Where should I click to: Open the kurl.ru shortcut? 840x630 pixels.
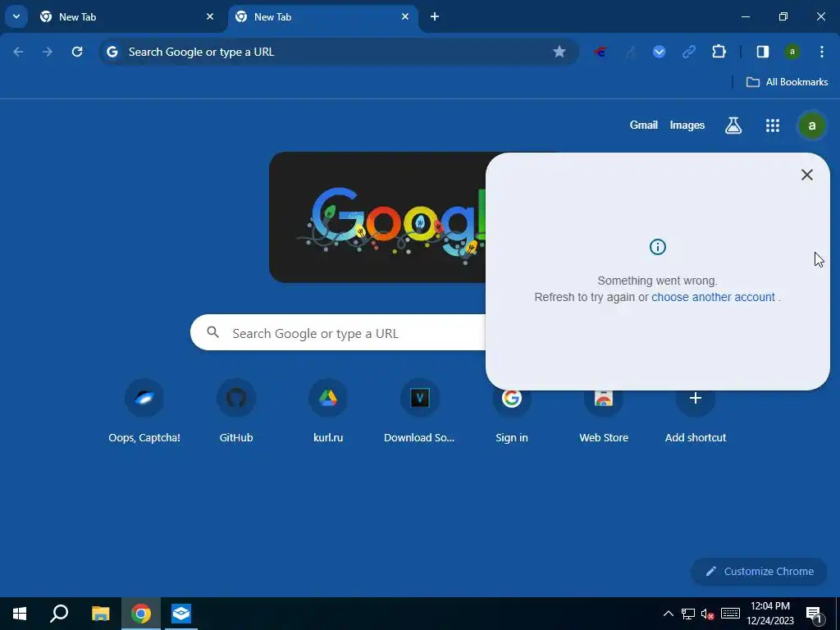point(328,412)
